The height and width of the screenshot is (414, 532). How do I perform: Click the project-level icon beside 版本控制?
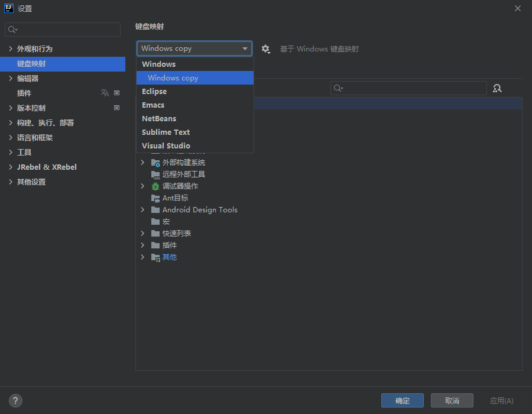tap(116, 108)
